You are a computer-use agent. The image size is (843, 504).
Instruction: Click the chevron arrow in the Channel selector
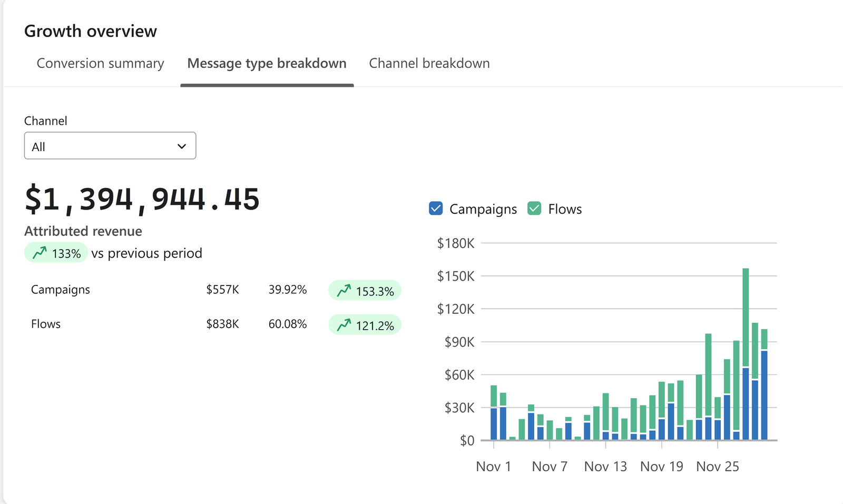point(182,146)
